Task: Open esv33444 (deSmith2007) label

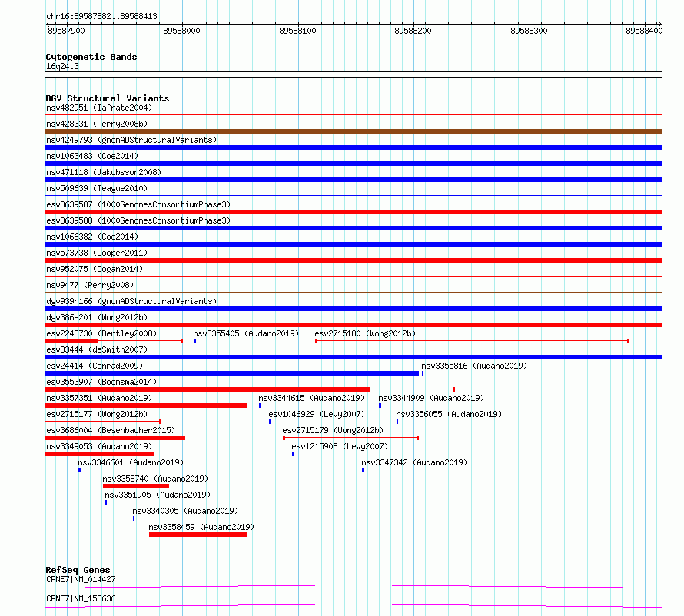Action: click(97, 349)
